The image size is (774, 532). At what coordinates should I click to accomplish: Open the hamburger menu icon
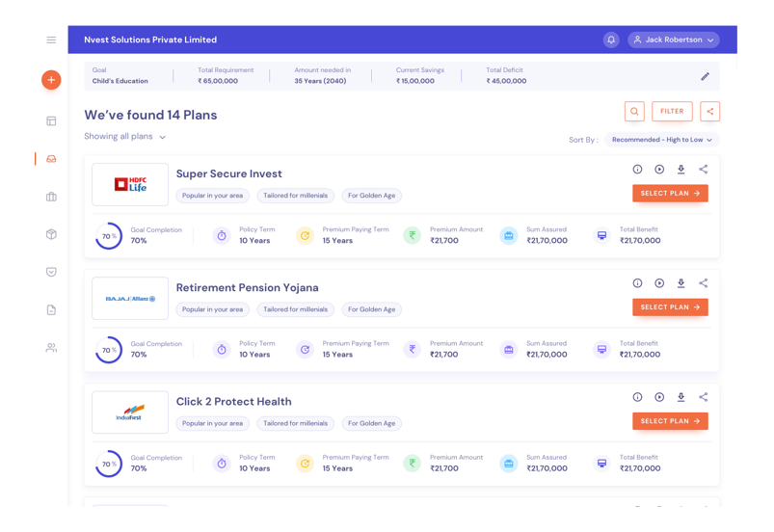[x=51, y=40]
